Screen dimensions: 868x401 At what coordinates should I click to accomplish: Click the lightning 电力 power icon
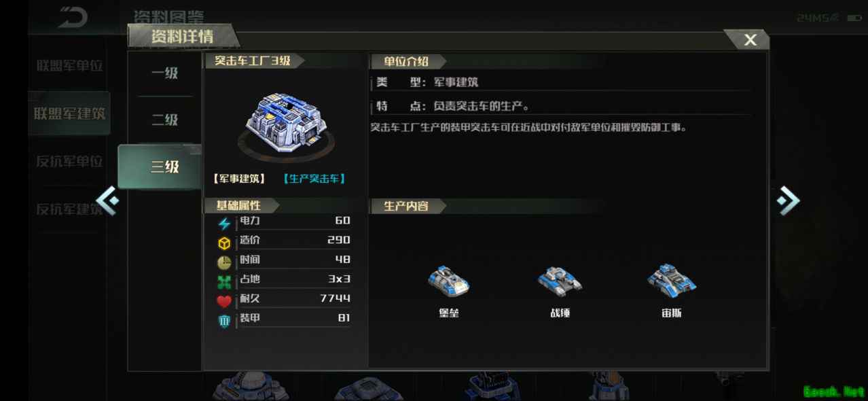click(224, 224)
